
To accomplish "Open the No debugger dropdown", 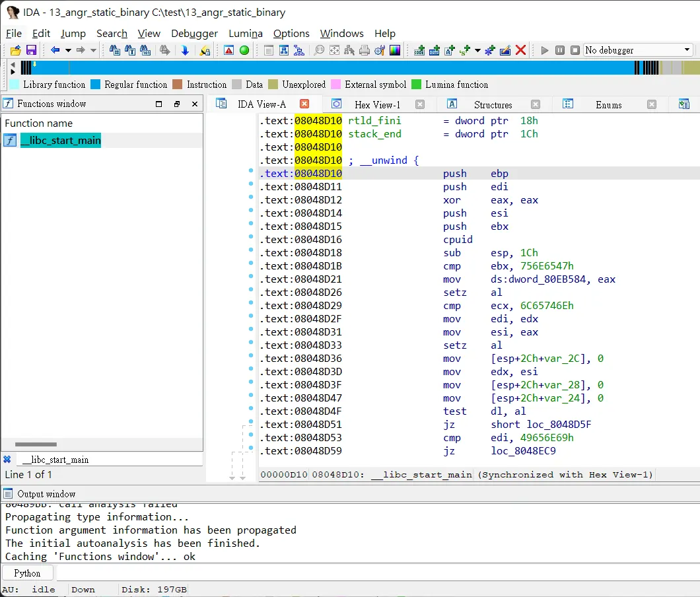I will pyautogui.click(x=639, y=50).
